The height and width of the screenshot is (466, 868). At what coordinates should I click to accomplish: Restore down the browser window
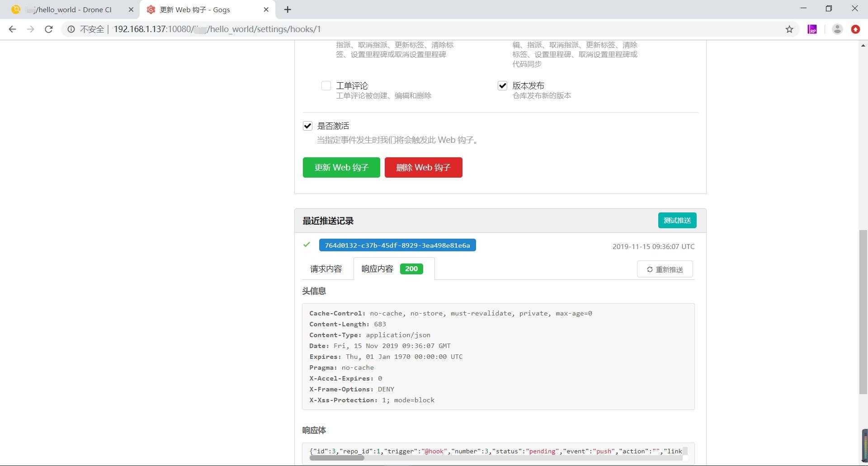pyautogui.click(x=829, y=8)
